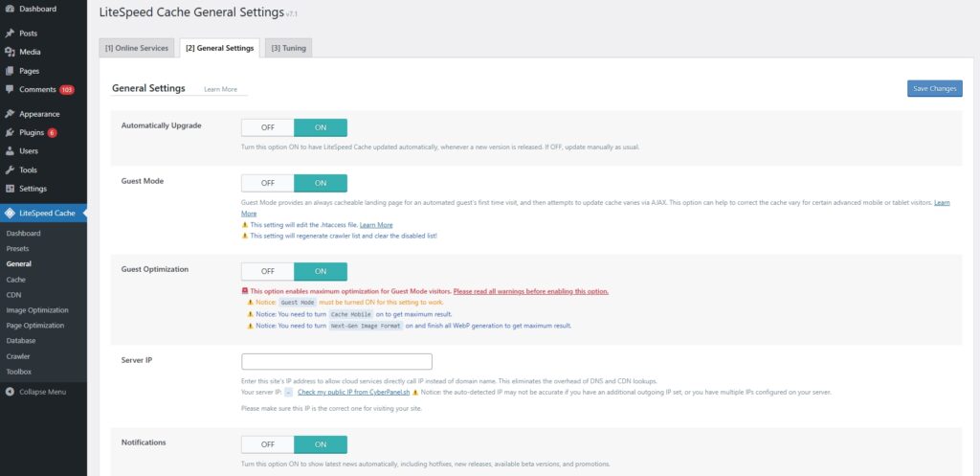The height and width of the screenshot is (476, 980).
Task: Select General in LiteSpeed submenu
Action: (19, 264)
